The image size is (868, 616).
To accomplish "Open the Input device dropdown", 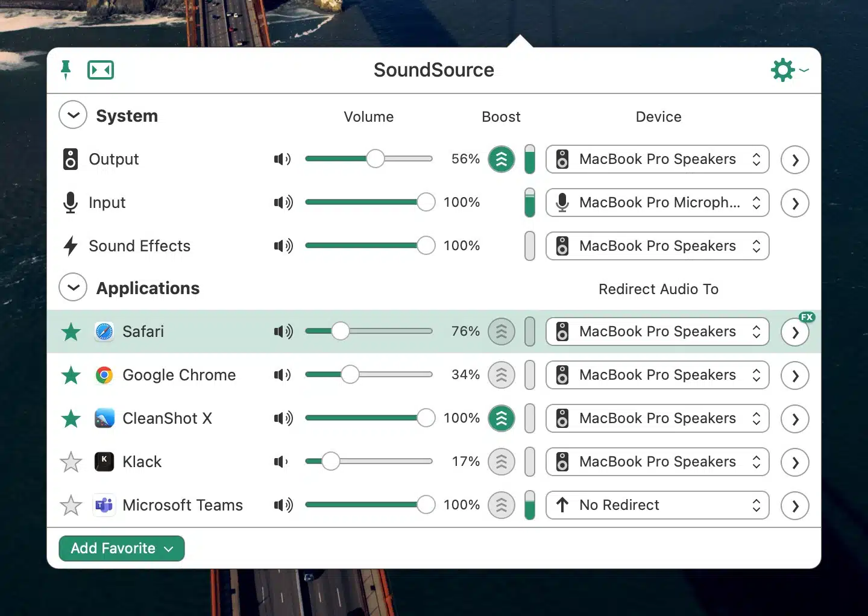I will tap(657, 203).
